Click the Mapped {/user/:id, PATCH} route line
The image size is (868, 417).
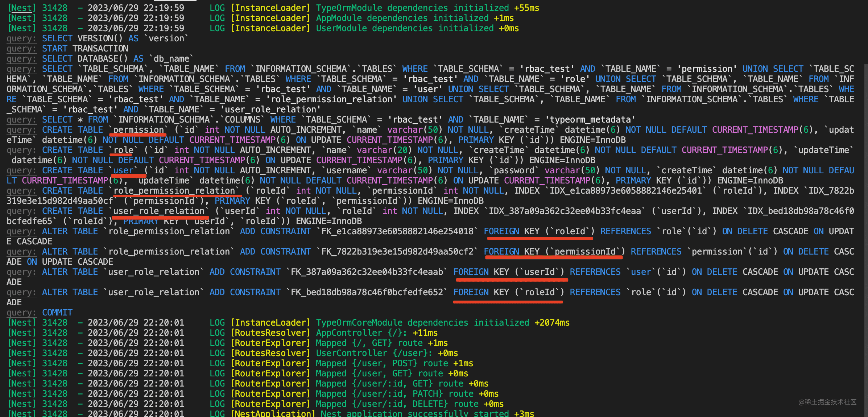(x=394, y=394)
